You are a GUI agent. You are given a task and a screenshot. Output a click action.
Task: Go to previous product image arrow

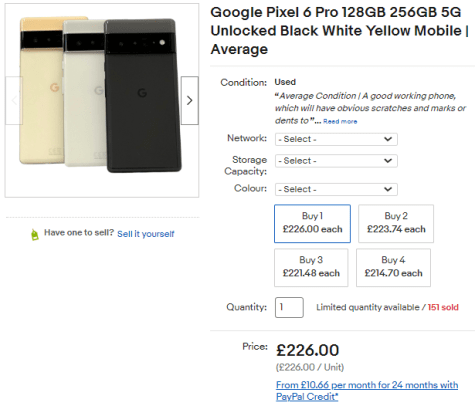pos(14,100)
